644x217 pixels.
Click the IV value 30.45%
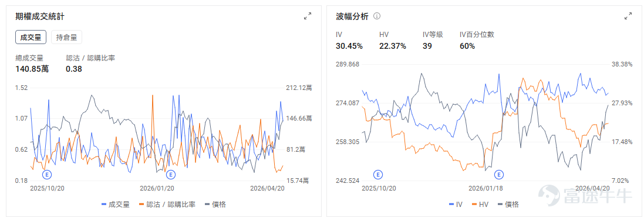point(349,46)
